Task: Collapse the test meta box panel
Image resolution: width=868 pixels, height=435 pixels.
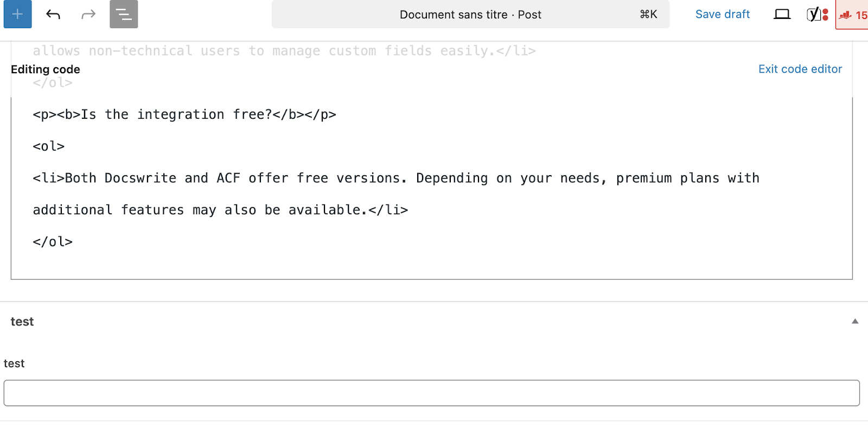Action: 855,321
